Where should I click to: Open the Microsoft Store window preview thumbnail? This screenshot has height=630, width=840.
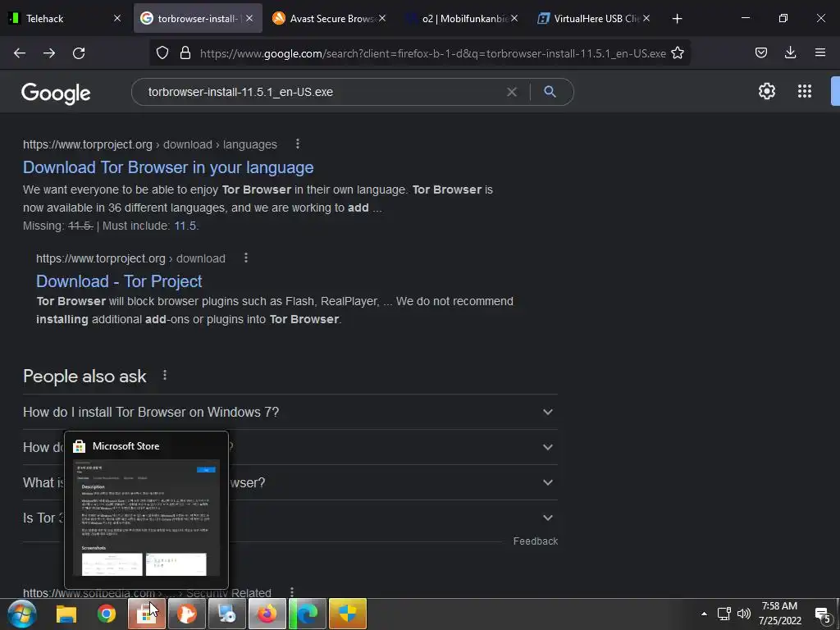pyautogui.click(x=146, y=517)
